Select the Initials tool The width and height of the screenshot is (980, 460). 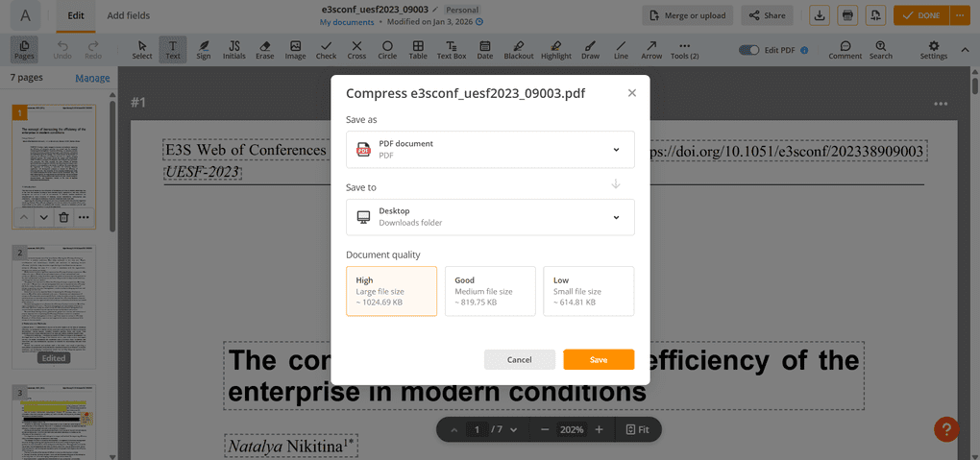click(234, 50)
